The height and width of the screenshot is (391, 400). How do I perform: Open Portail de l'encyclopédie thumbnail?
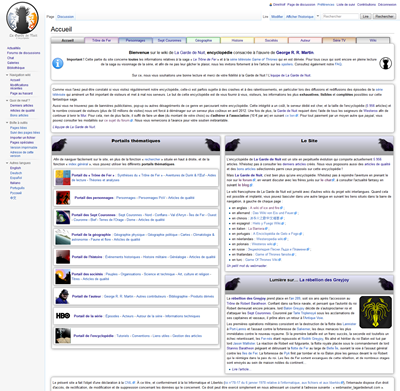pyautogui.click(x=63, y=336)
